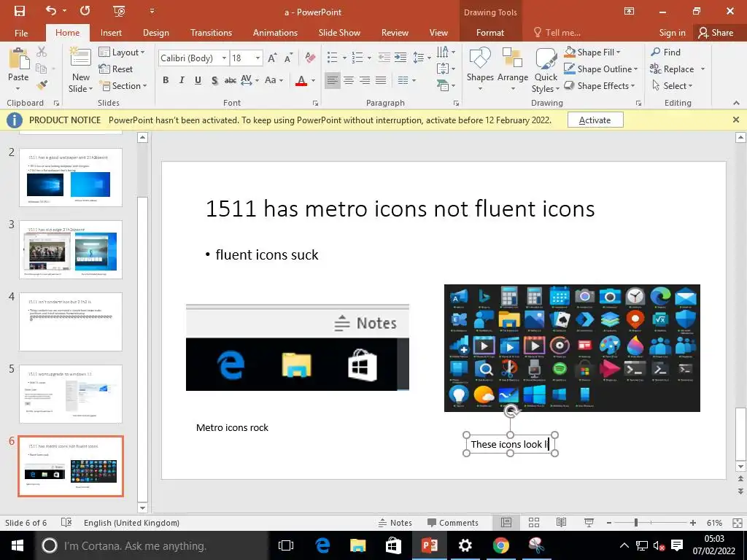Save the presentation with the floppy disk icon

tap(20, 12)
